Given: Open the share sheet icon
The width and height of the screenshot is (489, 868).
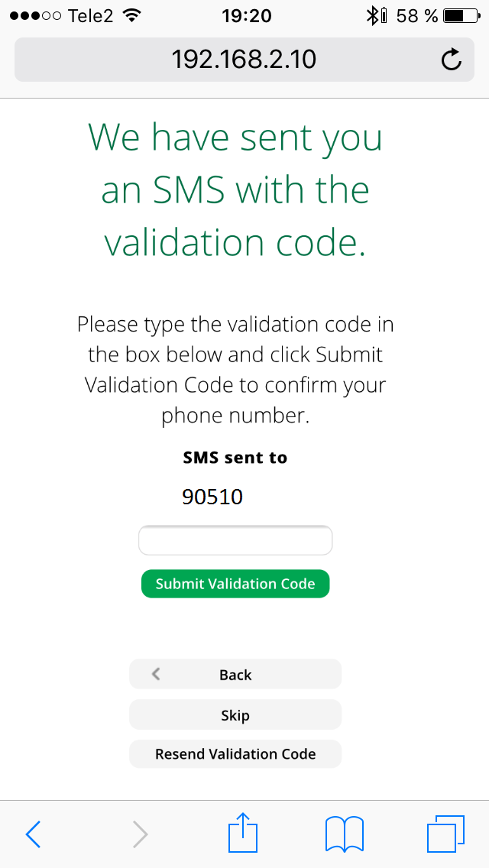Looking at the screenshot, I should click(x=243, y=831).
